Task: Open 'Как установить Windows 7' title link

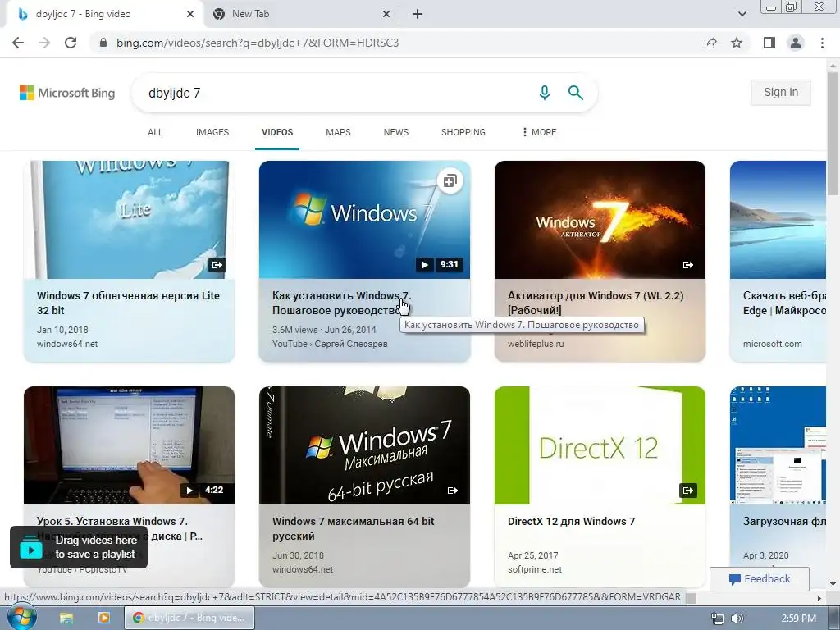Action: pyautogui.click(x=342, y=303)
